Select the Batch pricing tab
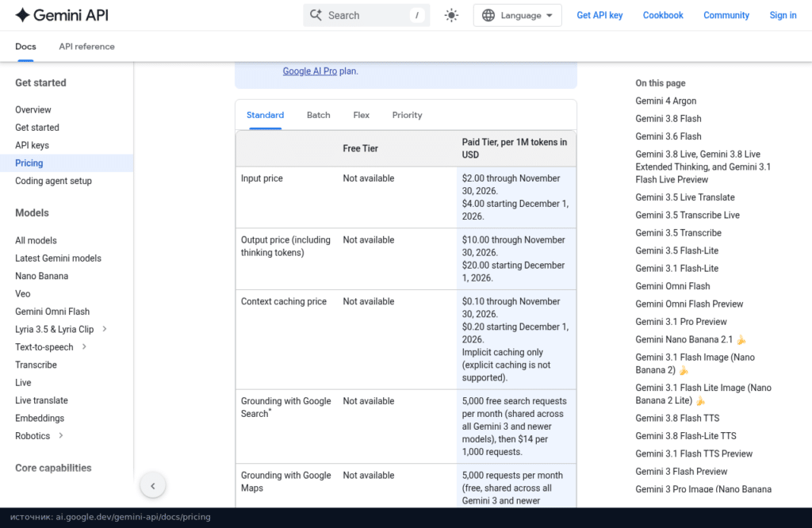Screen dimensions: 812x528 pos(319,115)
